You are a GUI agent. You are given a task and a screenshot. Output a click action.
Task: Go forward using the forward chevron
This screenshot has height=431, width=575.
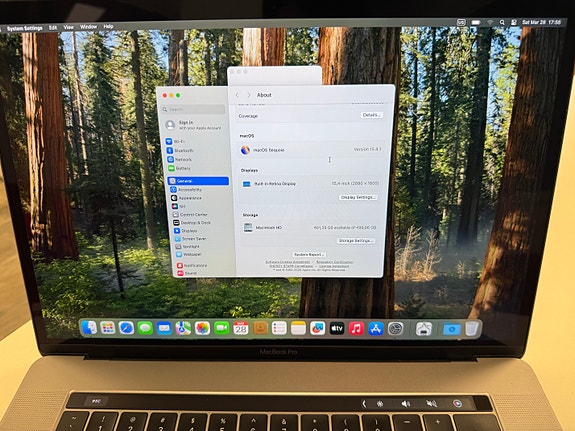click(249, 95)
